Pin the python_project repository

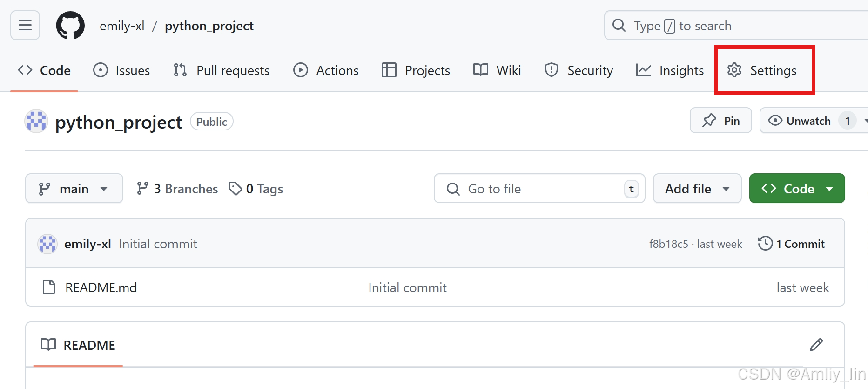click(720, 121)
